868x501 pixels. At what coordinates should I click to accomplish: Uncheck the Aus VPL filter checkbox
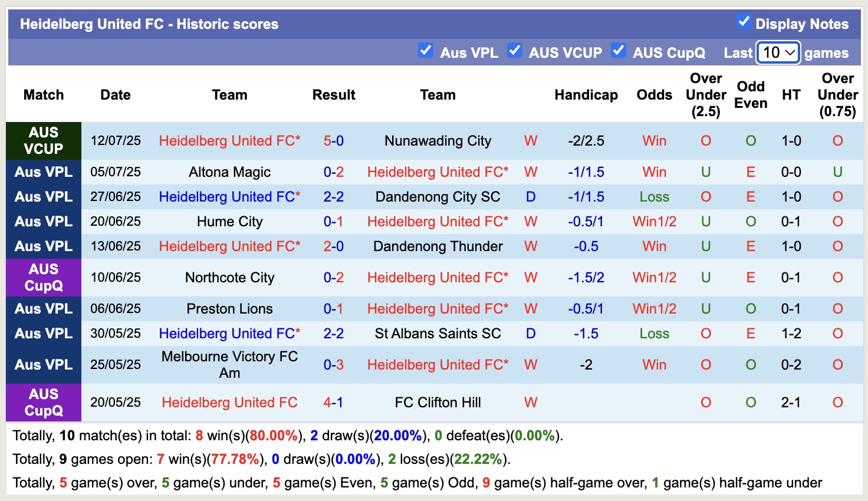coord(426,51)
